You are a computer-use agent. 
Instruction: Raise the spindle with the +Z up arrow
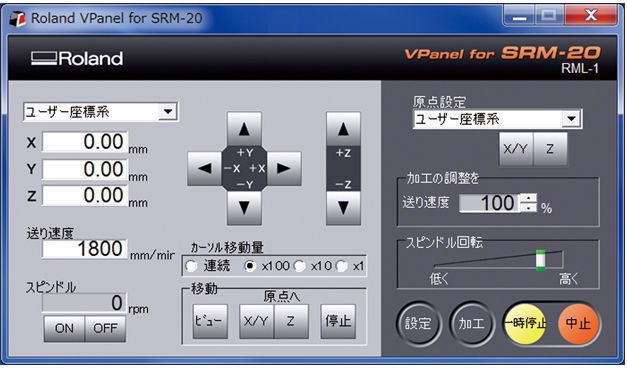[x=343, y=129]
